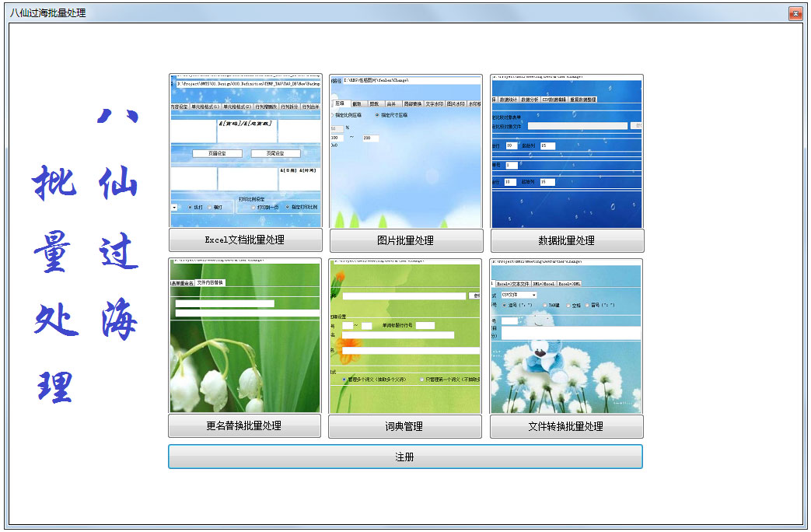Open the Excel文档批量处理 module
Screen dimensions: 811x532
(245, 240)
